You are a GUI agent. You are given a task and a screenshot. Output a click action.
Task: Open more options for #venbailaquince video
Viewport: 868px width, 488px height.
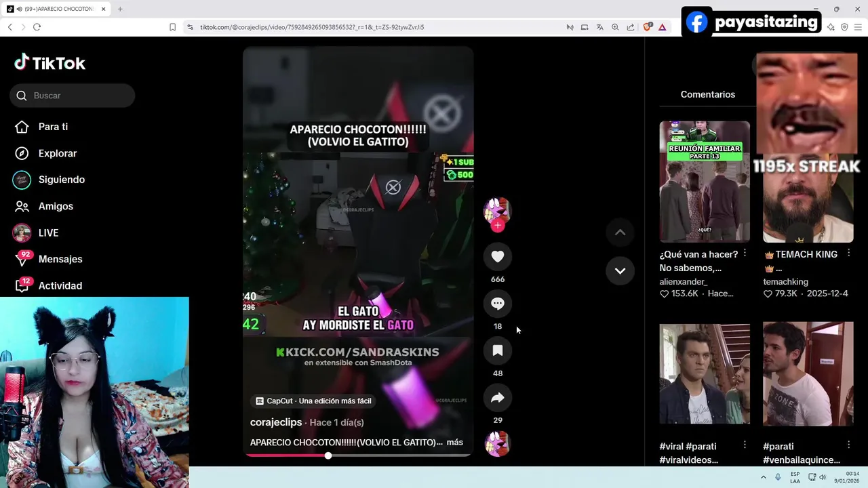point(848,445)
